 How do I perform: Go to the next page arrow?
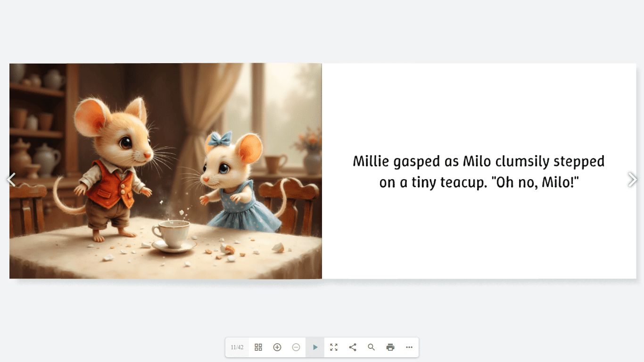(632, 180)
